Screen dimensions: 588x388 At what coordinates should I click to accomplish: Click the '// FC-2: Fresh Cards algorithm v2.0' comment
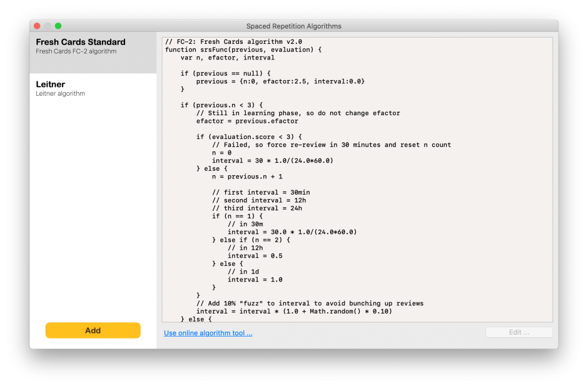tap(233, 42)
